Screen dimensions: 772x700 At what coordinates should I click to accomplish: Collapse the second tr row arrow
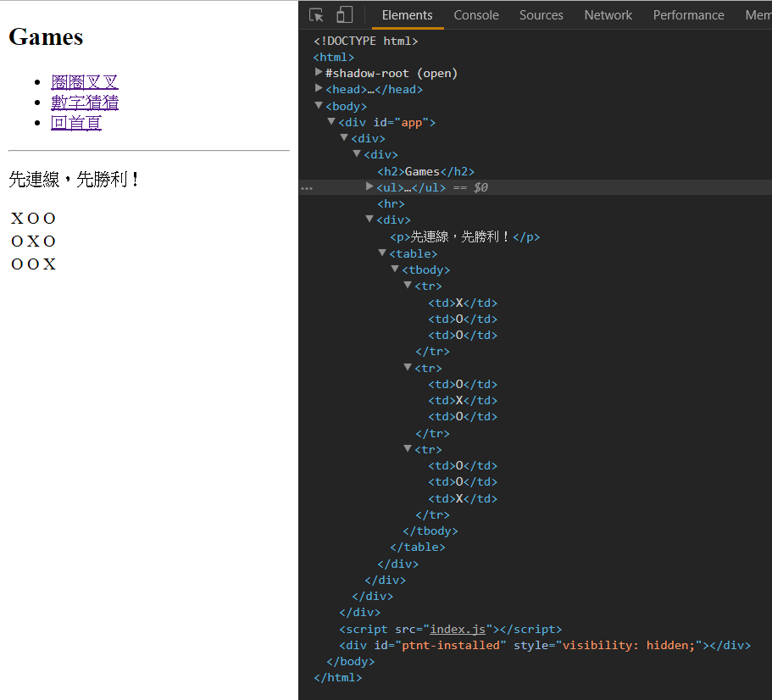[x=408, y=367]
